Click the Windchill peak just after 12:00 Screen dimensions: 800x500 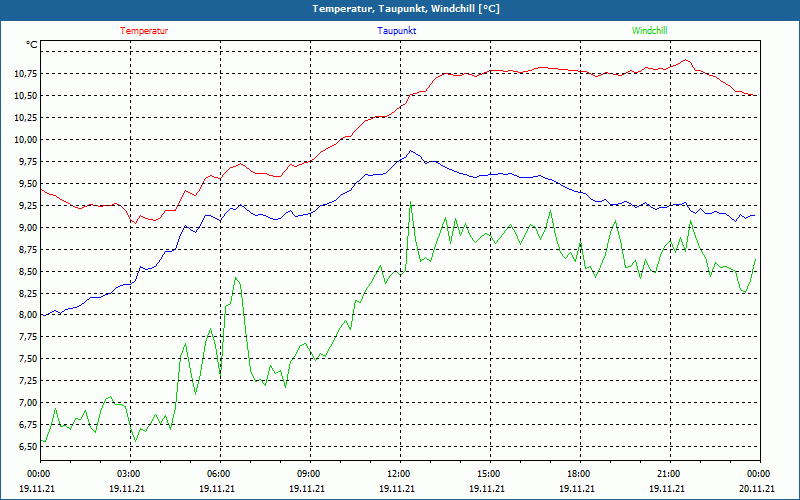(x=410, y=202)
